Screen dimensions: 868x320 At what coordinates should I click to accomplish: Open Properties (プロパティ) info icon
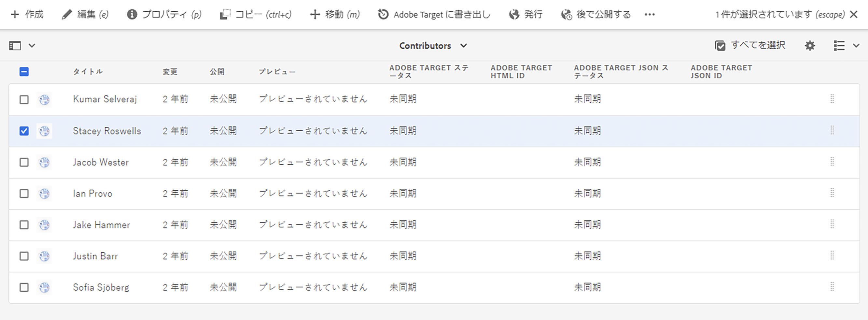coord(132,14)
